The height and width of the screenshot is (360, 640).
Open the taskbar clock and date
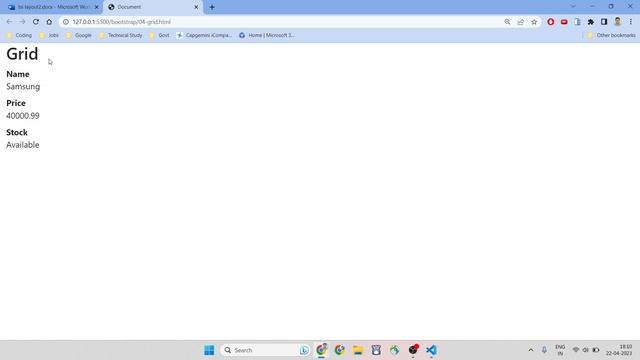(619, 350)
